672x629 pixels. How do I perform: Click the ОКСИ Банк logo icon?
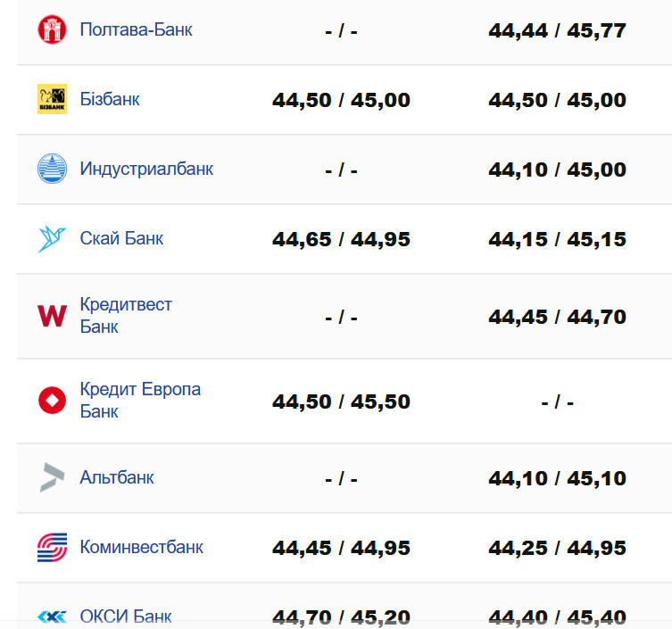[52, 617]
